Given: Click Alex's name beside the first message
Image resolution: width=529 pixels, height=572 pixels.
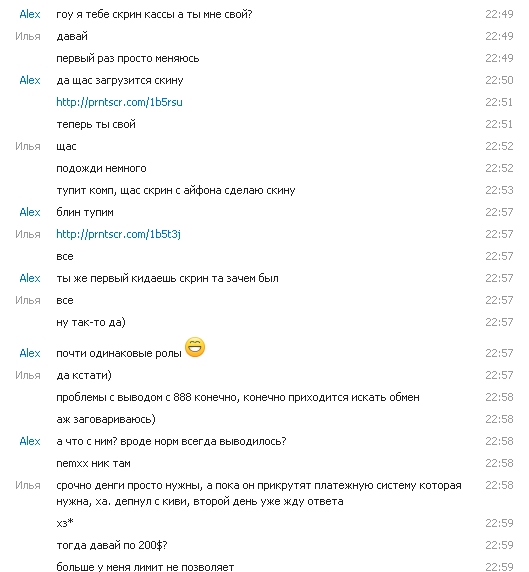Looking at the screenshot, I should tap(30, 14).
